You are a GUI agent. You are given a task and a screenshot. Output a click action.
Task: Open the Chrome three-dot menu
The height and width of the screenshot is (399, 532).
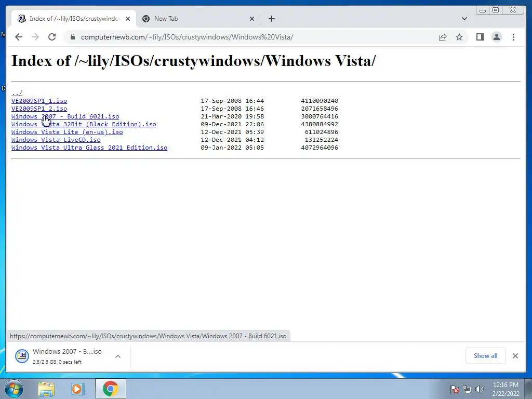(513, 37)
